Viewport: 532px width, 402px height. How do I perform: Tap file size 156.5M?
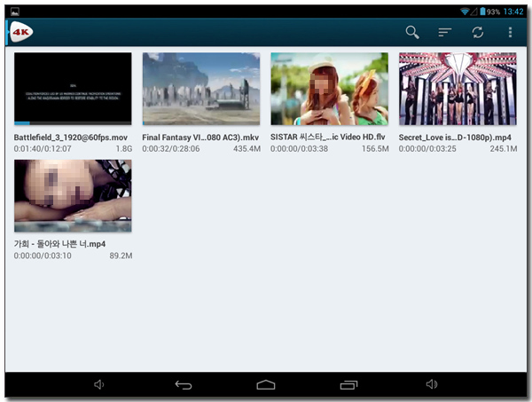tap(375, 149)
